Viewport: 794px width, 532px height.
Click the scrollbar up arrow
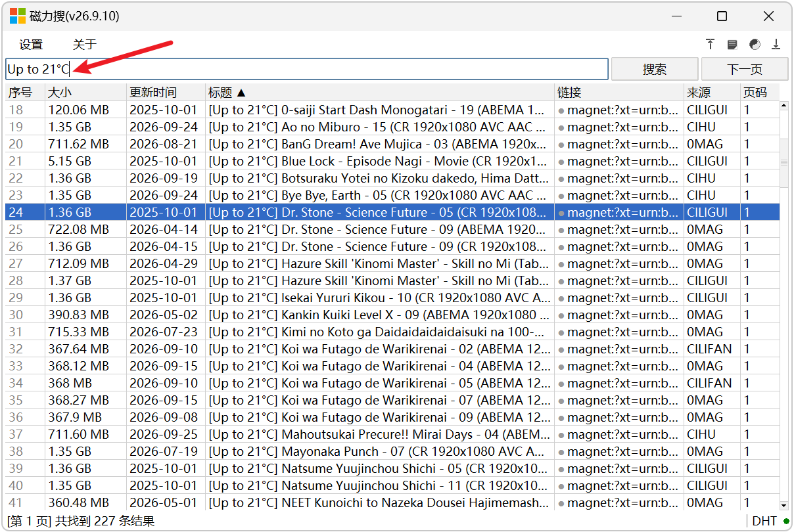pyautogui.click(x=783, y=106)
